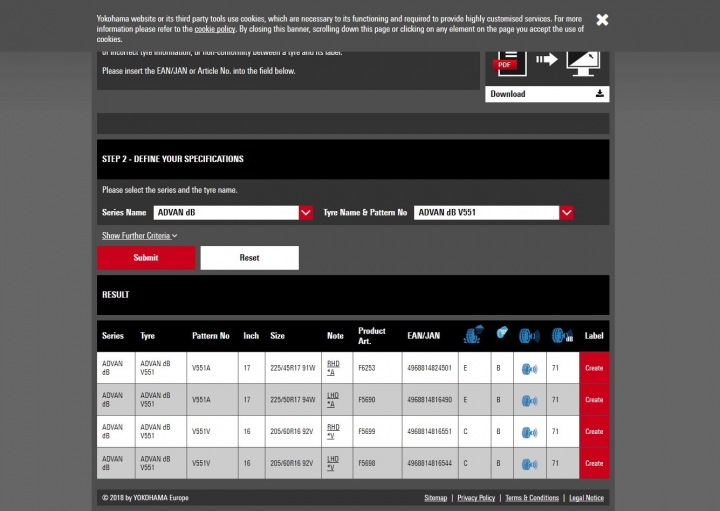Click the Inch column header
This screenshot has height=511, width=720.
click(x=251, y=336)
